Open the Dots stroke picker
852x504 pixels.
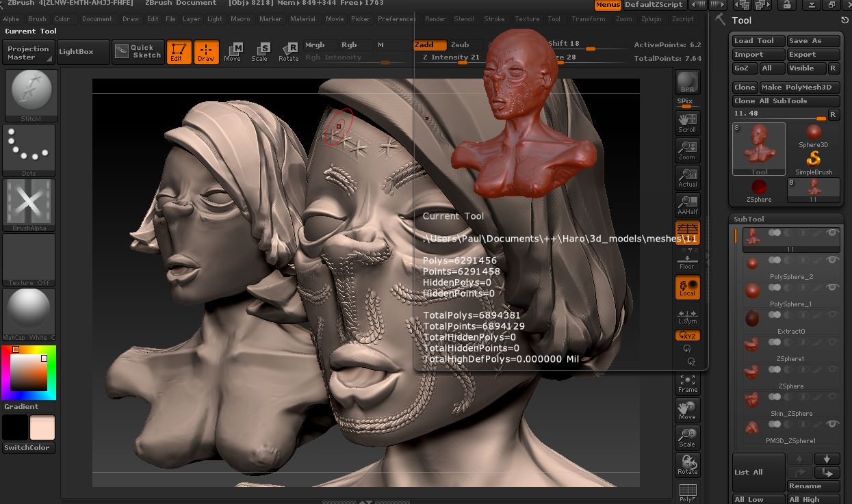29,150
